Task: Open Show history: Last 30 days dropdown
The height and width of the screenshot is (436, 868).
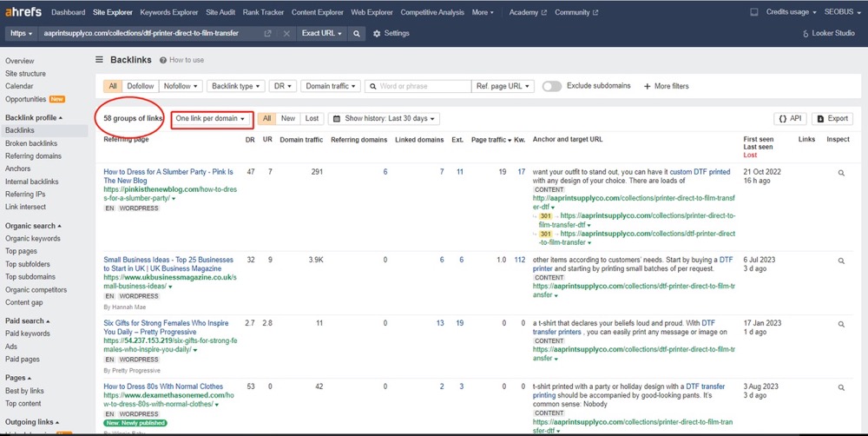Action: [x=385, y=119]
